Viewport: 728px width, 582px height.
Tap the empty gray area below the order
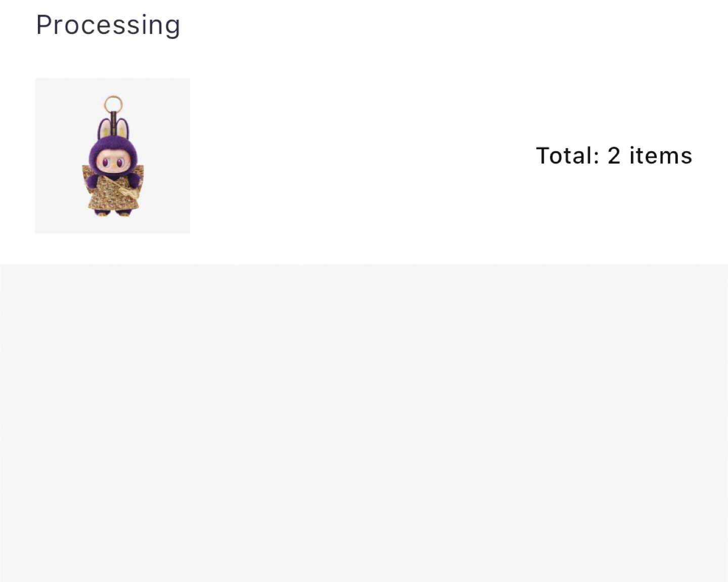364,423
